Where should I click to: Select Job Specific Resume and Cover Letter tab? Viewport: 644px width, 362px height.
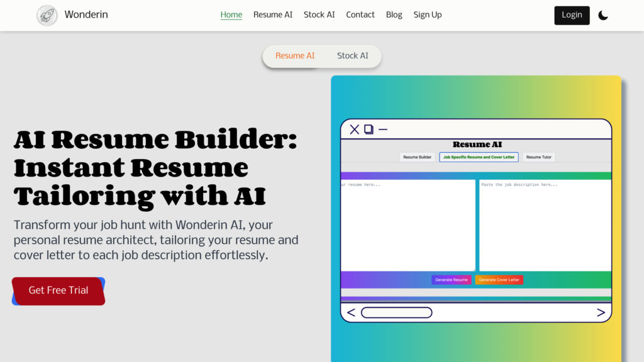pos(479,157)
